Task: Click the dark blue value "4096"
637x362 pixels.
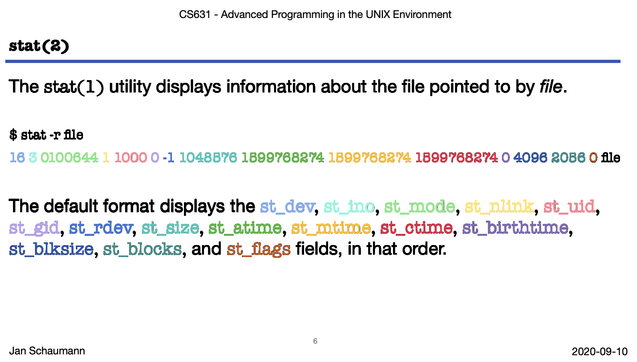Action: pos(530,158)
